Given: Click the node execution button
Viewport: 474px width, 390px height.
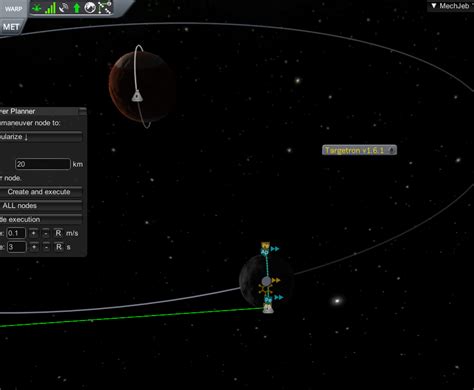Looking at the screenshot, I should [x=41, y=220].
